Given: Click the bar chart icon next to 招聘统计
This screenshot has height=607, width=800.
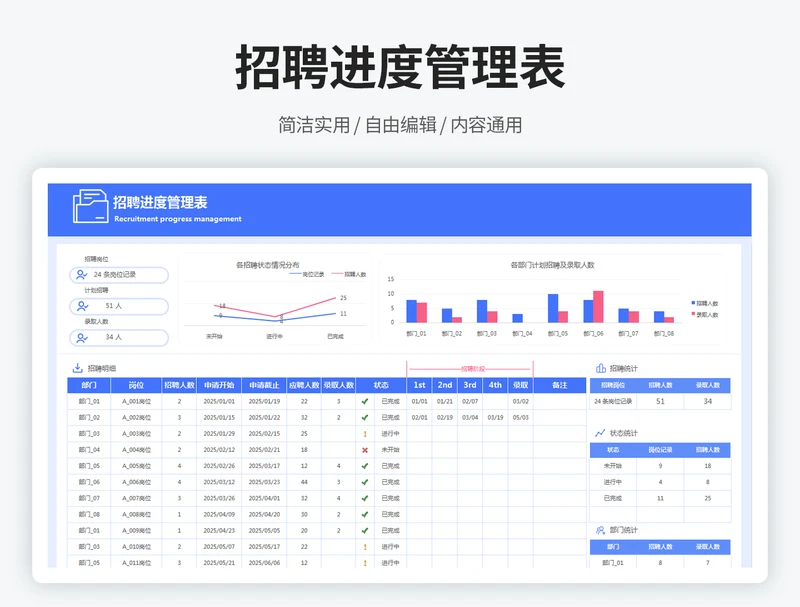Looking at the screenshot, I should (601, 368).
